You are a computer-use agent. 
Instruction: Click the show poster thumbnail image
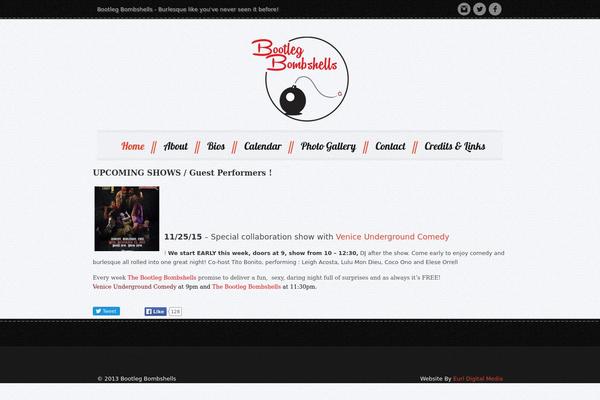click(x=127, y=219)
